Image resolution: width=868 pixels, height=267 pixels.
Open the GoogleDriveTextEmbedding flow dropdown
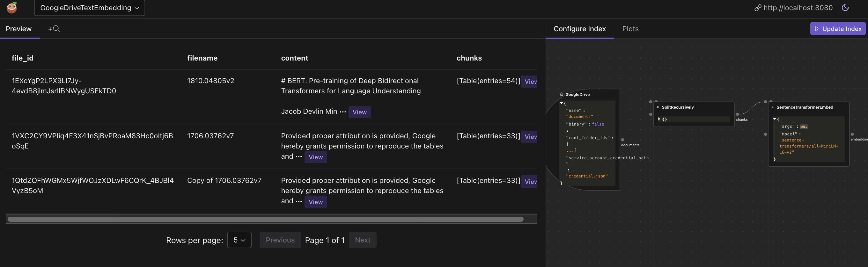point(89,8)
